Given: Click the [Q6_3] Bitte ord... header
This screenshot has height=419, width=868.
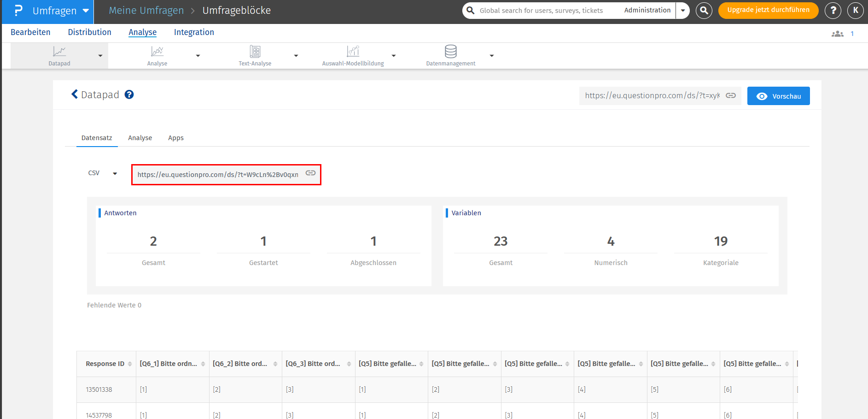Looking at the screenshot, I should point(313,364).
